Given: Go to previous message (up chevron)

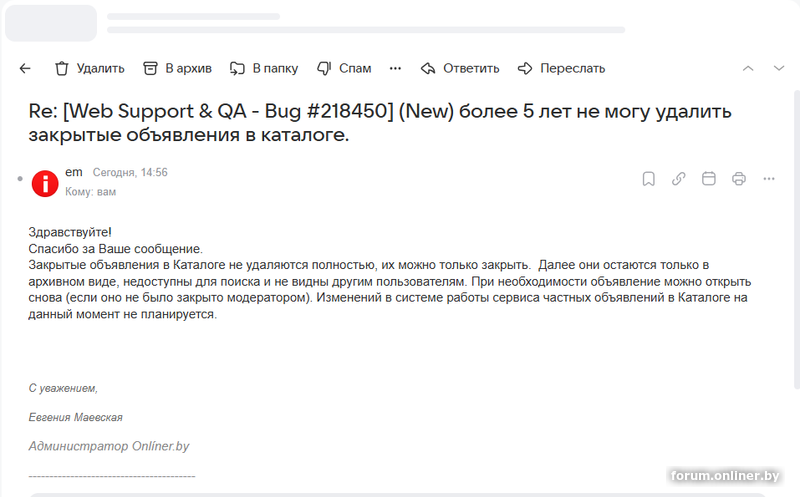Looking at the screenshot, I should pyautogui.click(x=747, y=69).
